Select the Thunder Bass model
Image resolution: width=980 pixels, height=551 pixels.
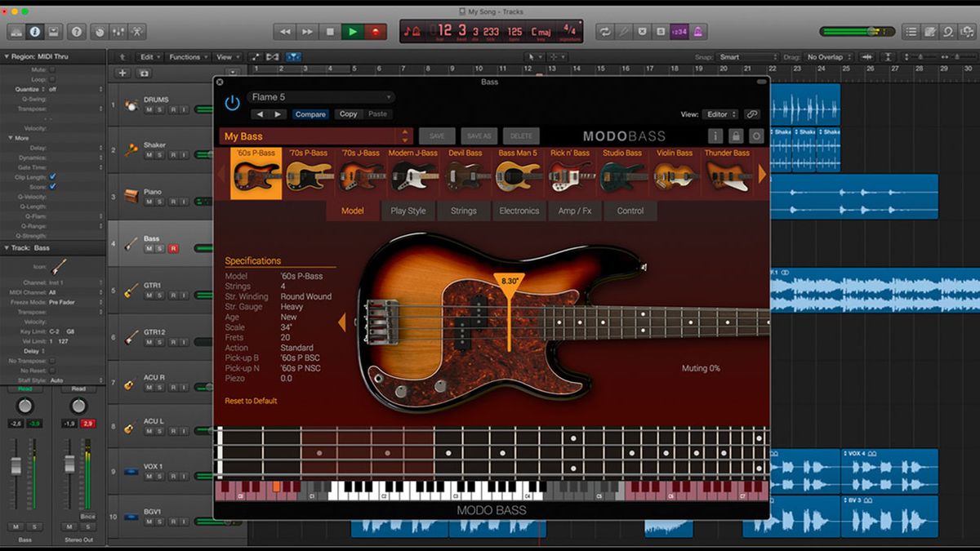pos(727,174)
